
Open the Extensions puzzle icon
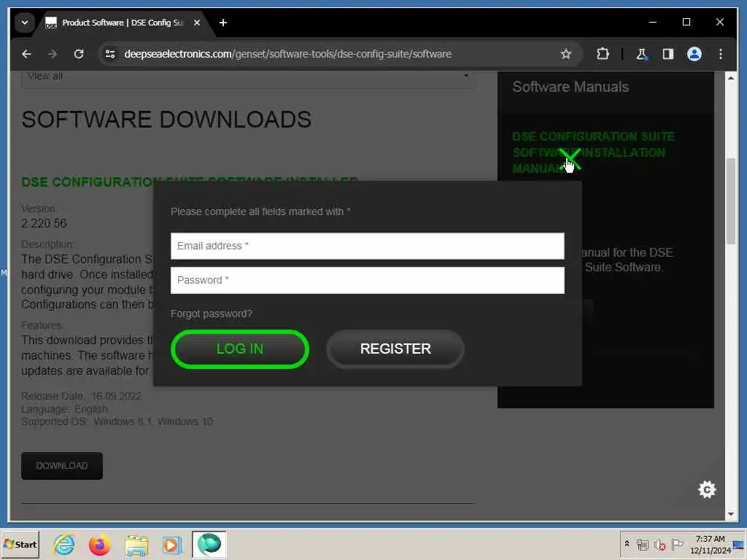pos(603,54)
